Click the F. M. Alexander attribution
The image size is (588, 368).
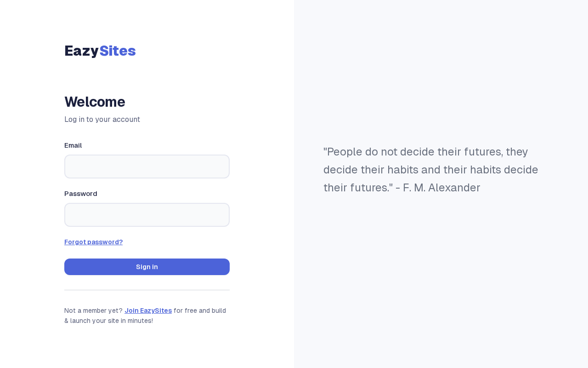(x=441, y=188)
